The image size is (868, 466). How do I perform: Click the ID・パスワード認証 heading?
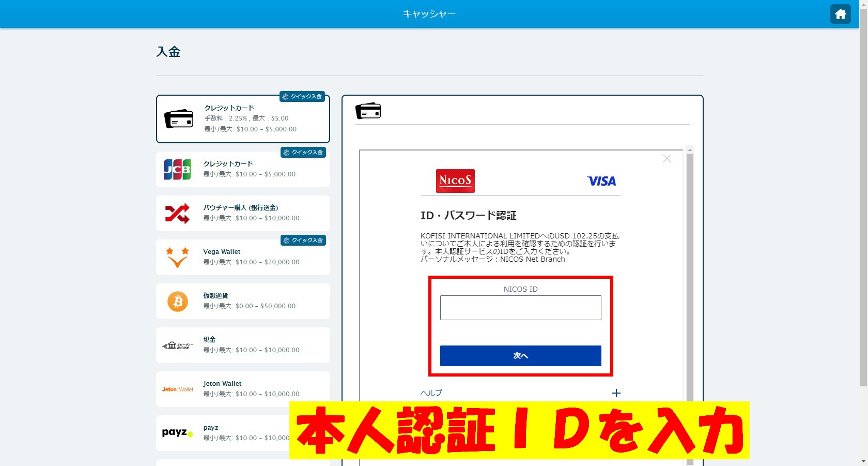[468, 216]
